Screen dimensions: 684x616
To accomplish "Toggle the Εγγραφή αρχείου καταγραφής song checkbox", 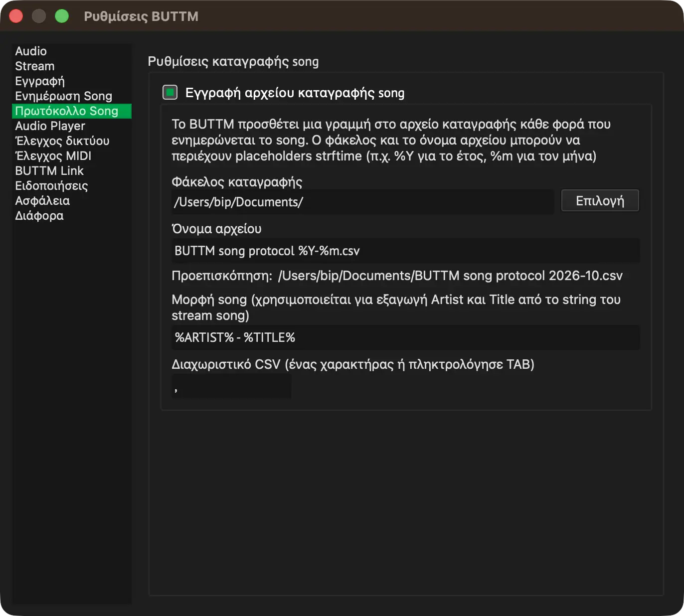I will click(170, 92).
